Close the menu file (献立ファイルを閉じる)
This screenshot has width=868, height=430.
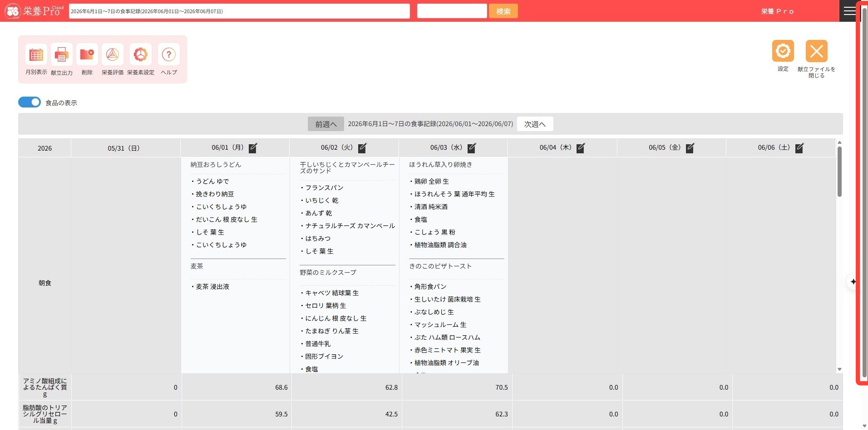816,51
